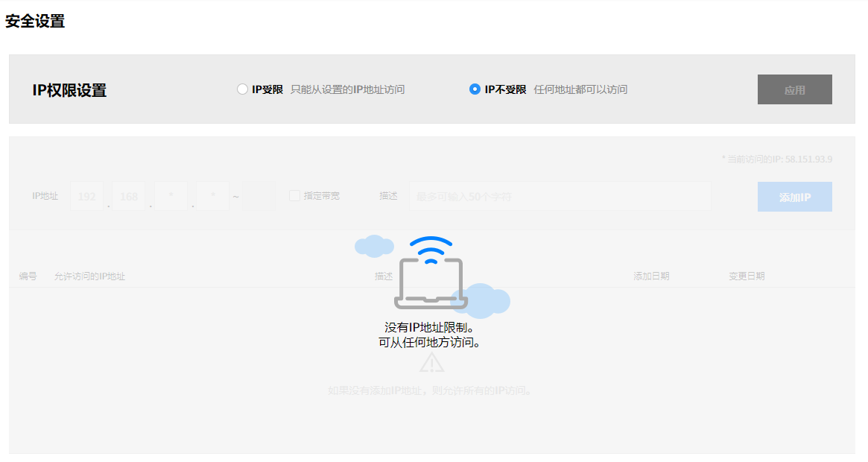Click the larger cloud icon right of laptop
Image resolution: width=868 pixels, height=462 pixels.
[x=490, y=300]
